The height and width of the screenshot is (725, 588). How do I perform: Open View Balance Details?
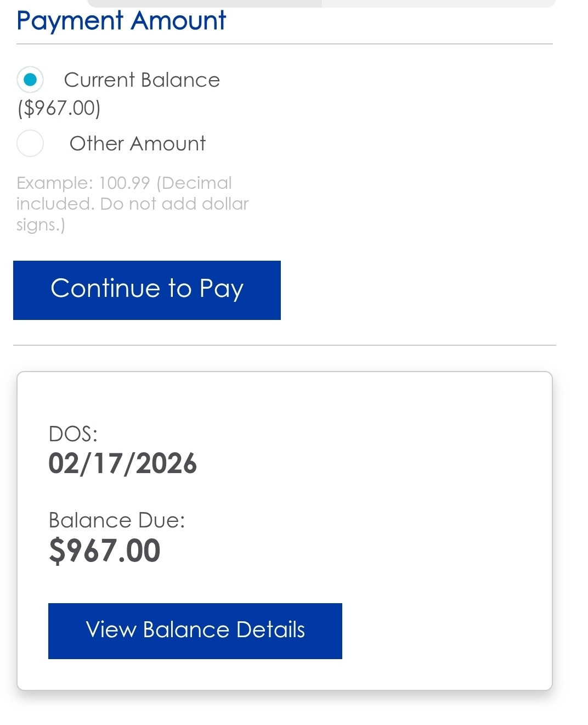point(195,631)
